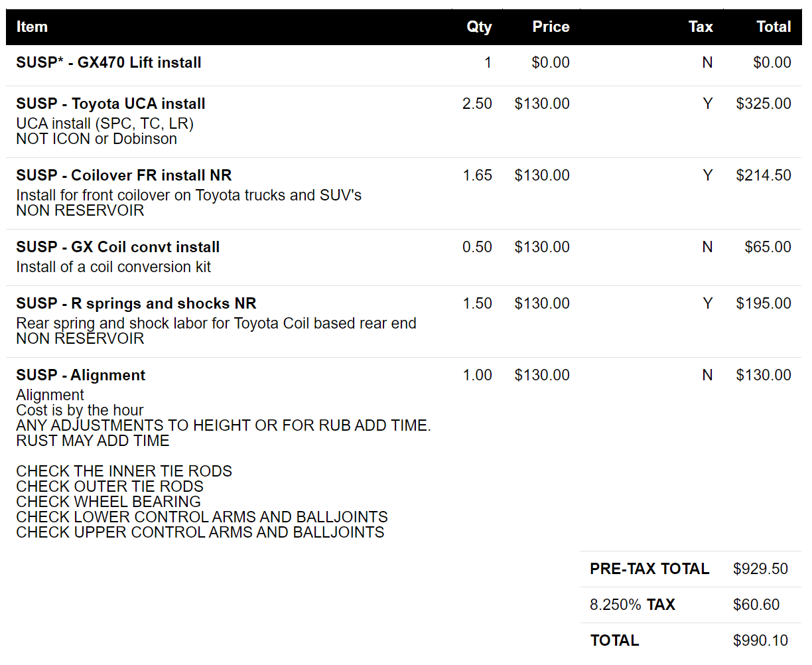The height and width of the screenshot is (665, 812).
Task: Click quantity 1.00 for Alignment
Action: 477,375
